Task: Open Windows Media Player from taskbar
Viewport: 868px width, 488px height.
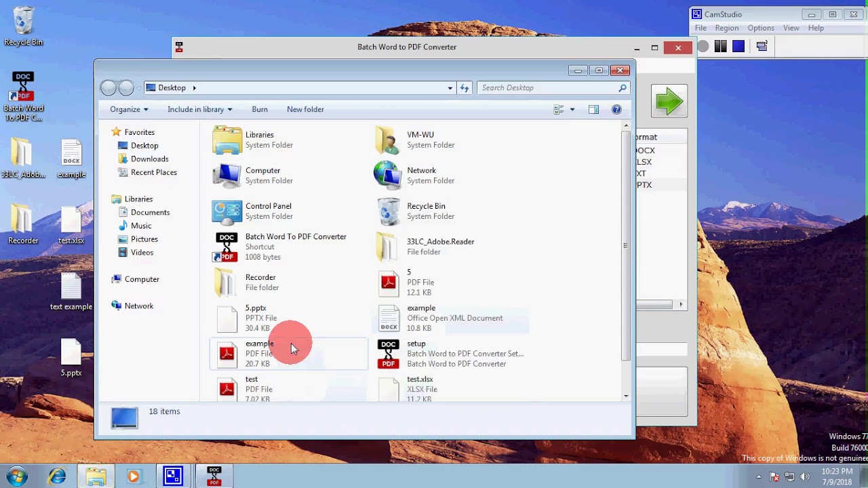Action: point(134,476)
